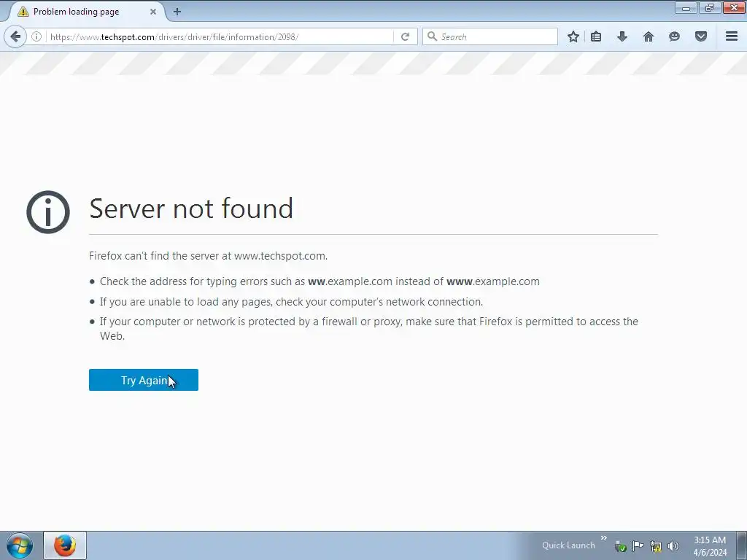The height and width of the screenshot is (560, 747).
Task: Click the search magnifier icon
Action: (x=432, y=36)
